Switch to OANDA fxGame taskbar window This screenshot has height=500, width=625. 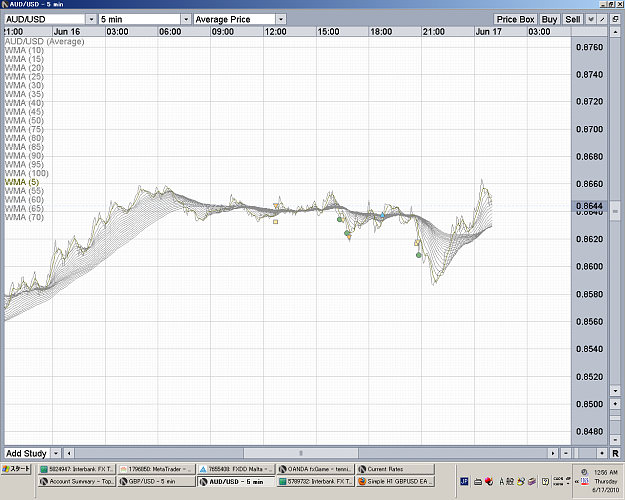[x=315, y=469]
